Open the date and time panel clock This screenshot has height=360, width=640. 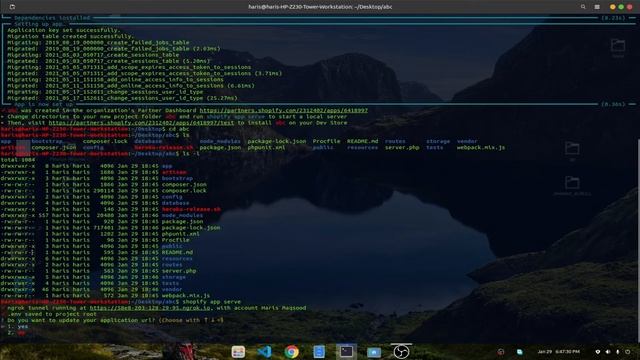(x=559, y=351)
